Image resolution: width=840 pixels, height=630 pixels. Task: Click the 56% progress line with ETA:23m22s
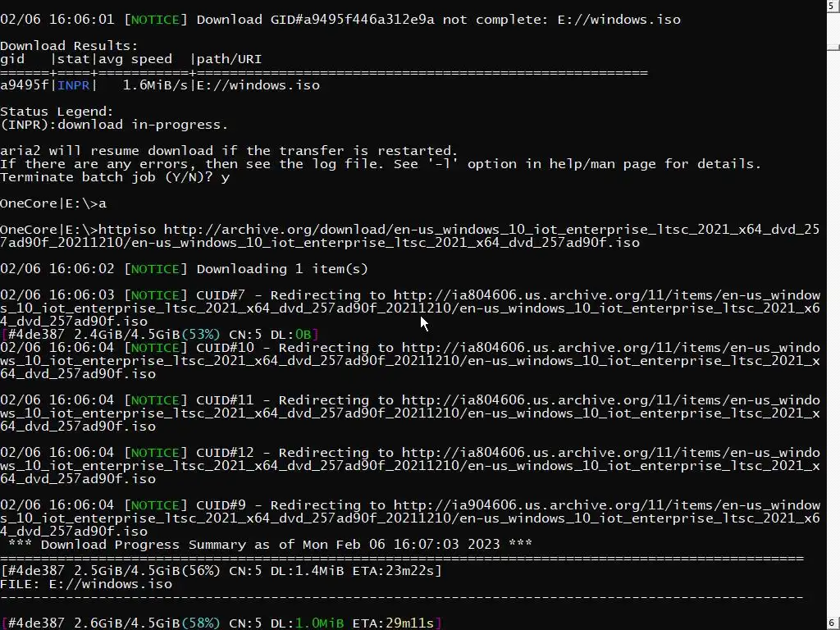point(221,571)
